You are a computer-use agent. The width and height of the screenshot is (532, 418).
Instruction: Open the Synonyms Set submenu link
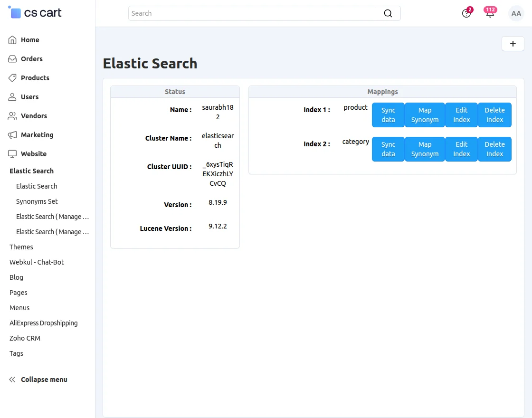(x=37, y=201)
